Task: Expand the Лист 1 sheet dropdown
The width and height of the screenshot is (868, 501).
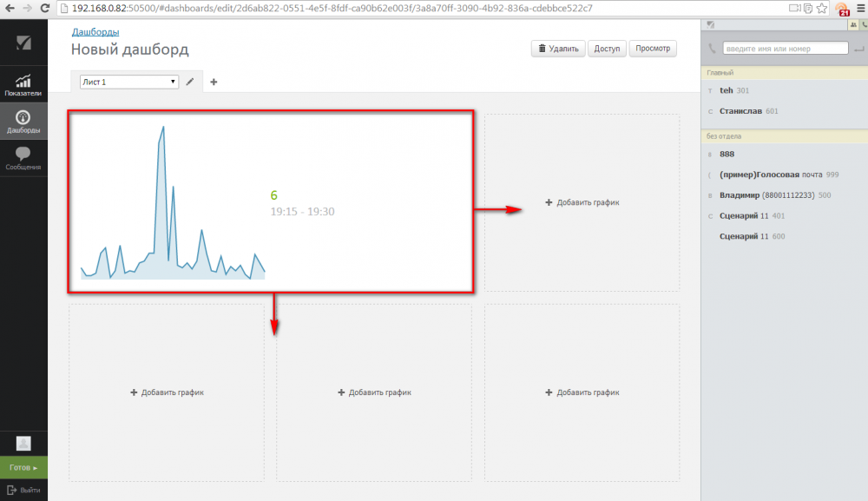Action: click(x=128, y=82)
